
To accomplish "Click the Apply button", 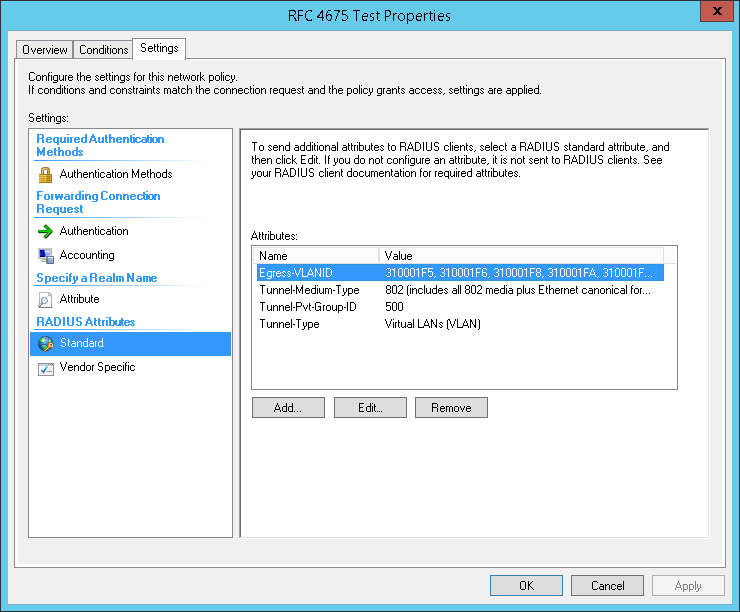I will [688, 586].
